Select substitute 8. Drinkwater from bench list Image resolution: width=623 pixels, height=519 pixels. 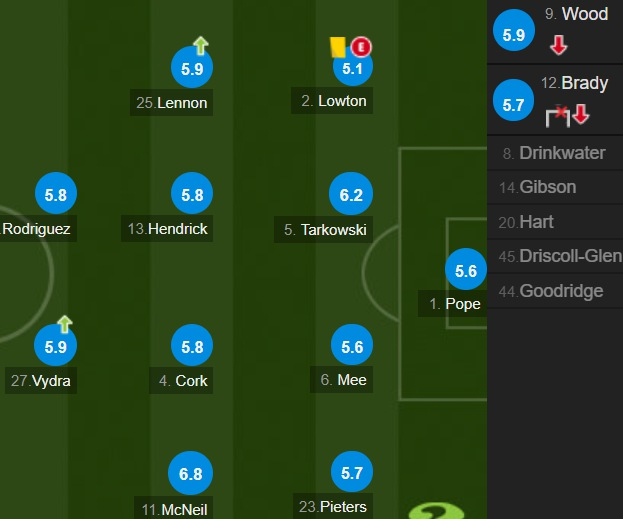click(x=553, y=153)
